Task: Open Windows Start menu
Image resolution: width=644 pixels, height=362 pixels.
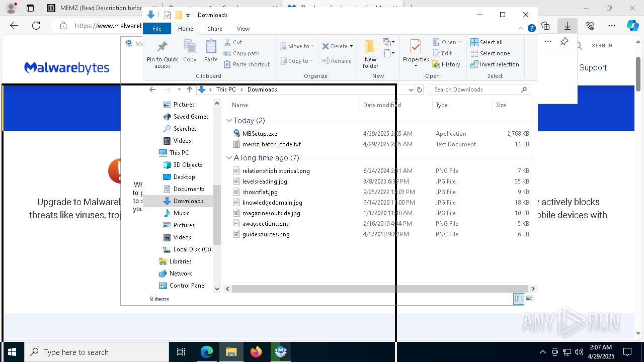Action: (x=12, y=352)
